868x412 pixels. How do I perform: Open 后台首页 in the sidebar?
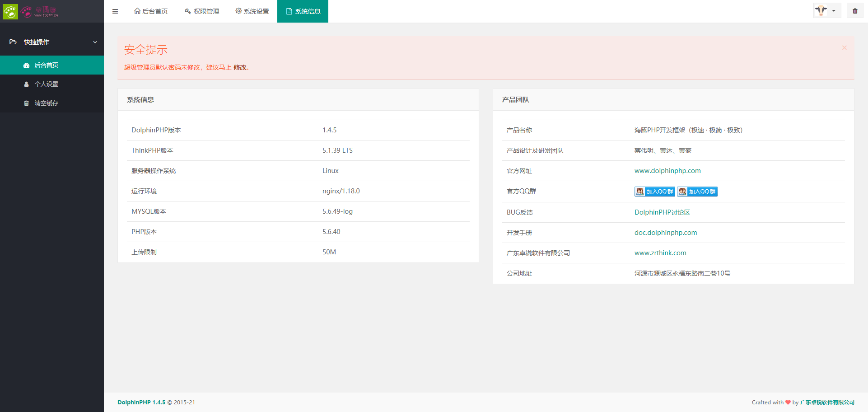click(x=52, y=65)
